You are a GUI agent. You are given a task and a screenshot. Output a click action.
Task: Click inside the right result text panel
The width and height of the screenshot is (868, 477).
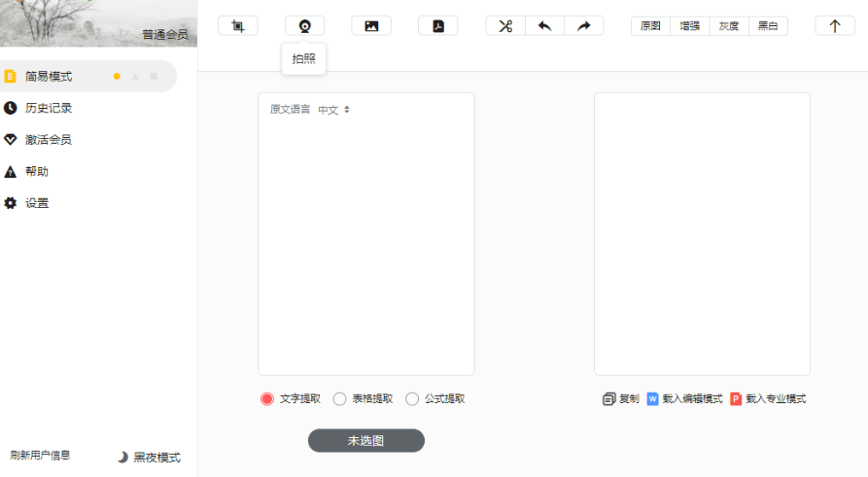702,234
